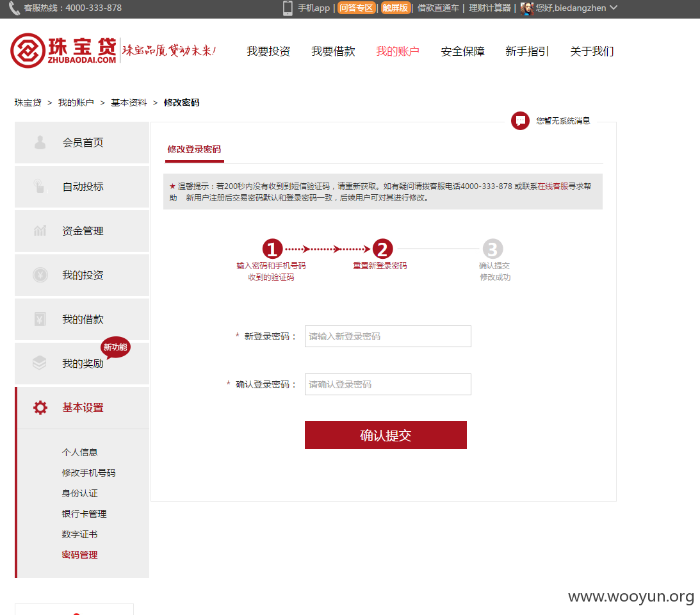Click 我的账户 in the breadcrumb
This screenshot has height=615, width=700.
[76, 102]
